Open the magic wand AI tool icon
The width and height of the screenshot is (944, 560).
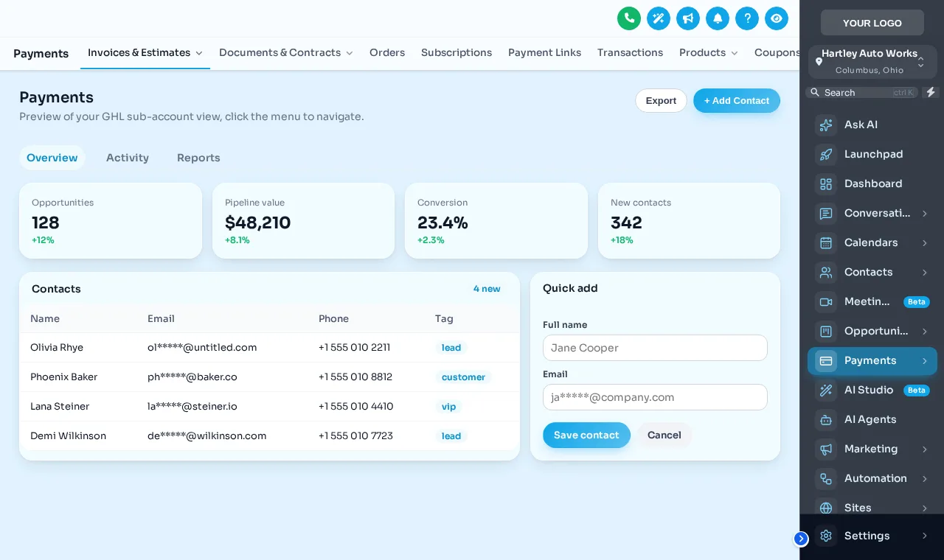coord(659,18)
